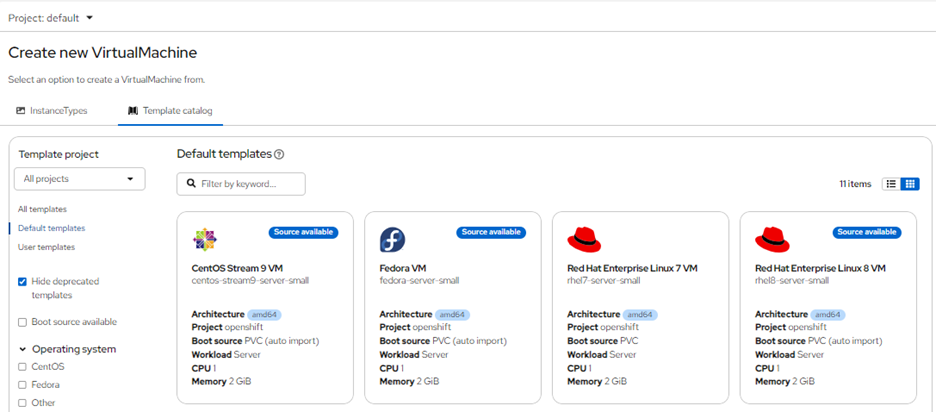Image resolution: width=936 pixels, height=412 pixels.
Task: Check the Other operating system filter
Action: pos(22,403)
